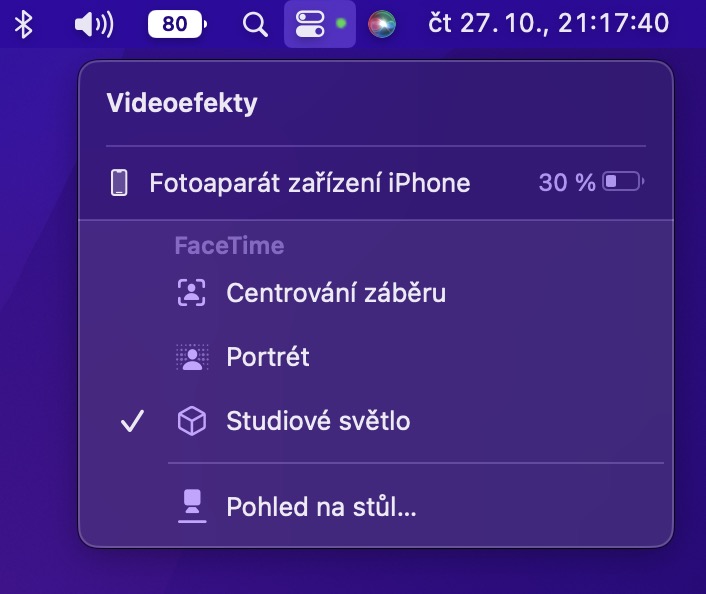This screenshot has width=706, height=594.
Task: Click the Studio Light cube icon
Action: point(191,421)
